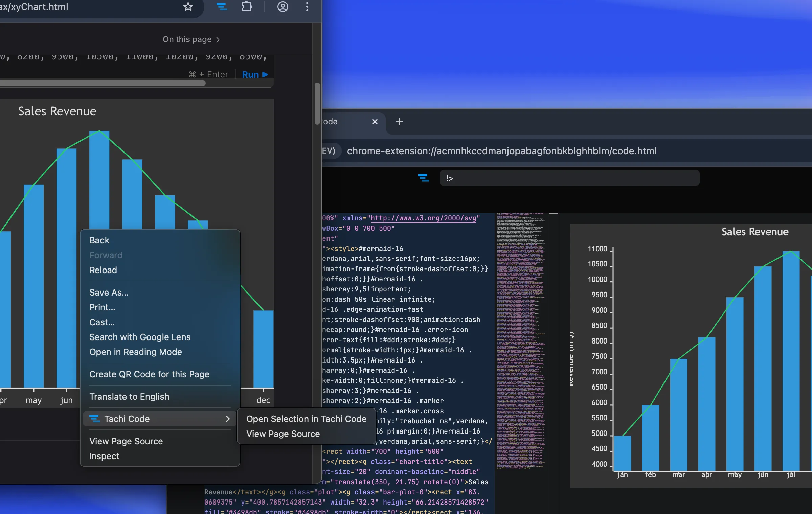Image resolution: width=812 pixels, height=514 pixels.
Task: Click the Tachi Code extension toolbar icon
Action: pos(222,7)
